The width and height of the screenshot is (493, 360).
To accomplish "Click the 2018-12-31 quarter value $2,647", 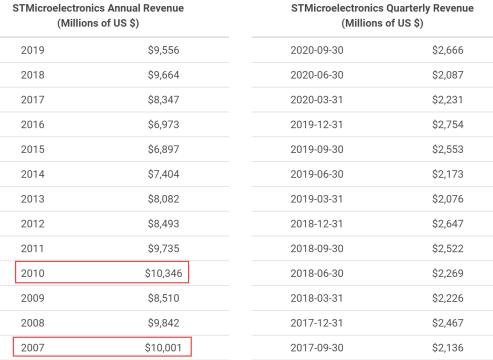I will [448, 224].
